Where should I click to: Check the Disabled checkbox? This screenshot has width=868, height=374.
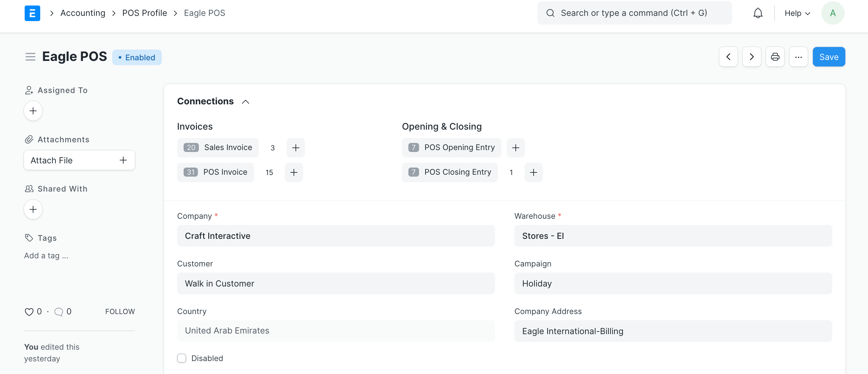(x=182, y=358)
